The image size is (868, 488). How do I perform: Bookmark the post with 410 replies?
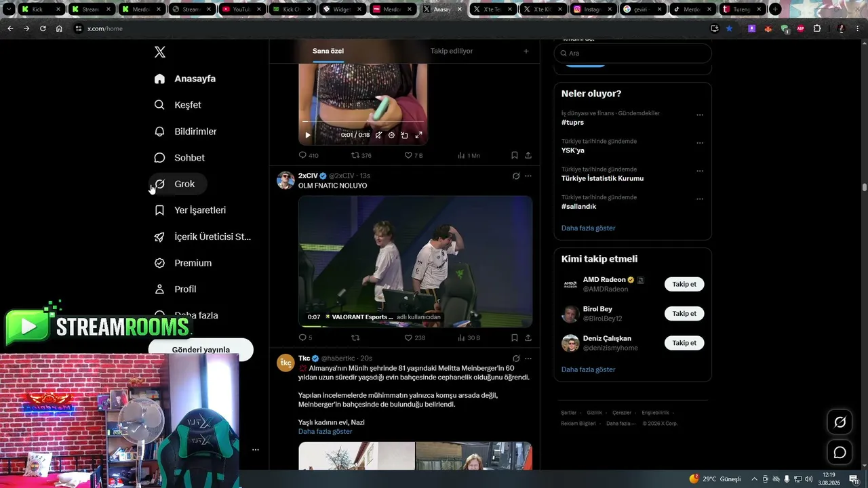click(x=515, y=155)
